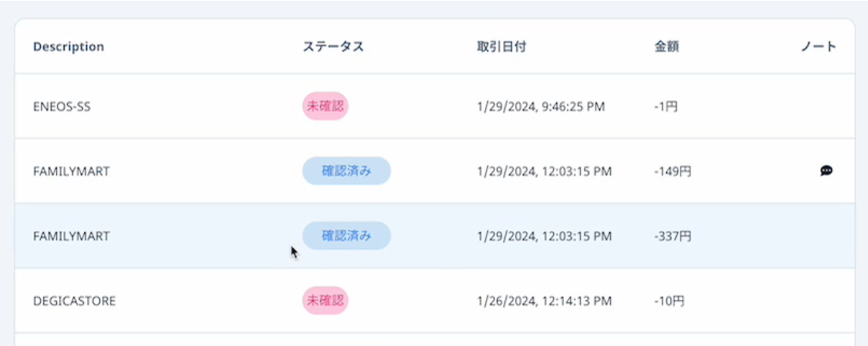Click the -149円 amount

(x=673, y=171)
